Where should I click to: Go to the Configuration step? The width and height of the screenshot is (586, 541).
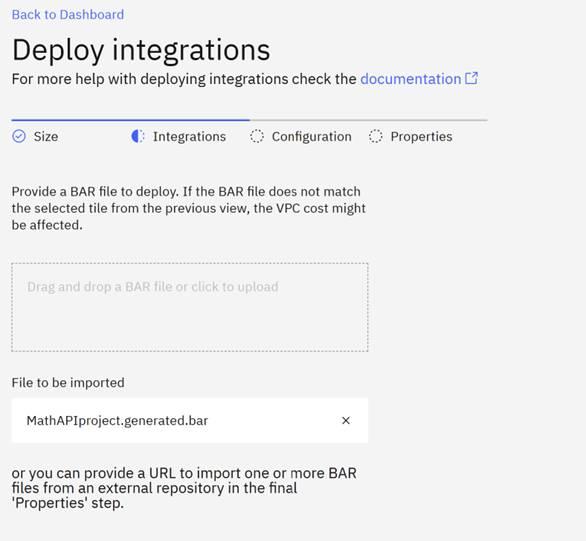(312, 136)
